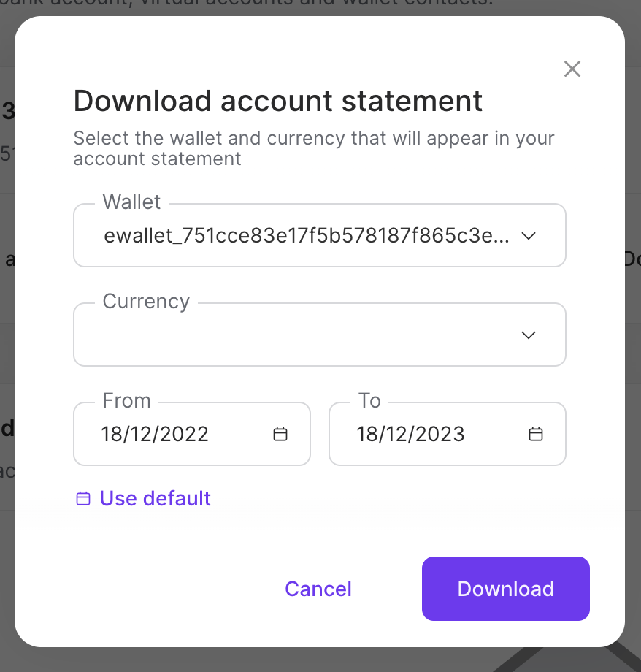641x672 pixels.
Task: Click the small calendar icon beside Use default
Action: 82,497
